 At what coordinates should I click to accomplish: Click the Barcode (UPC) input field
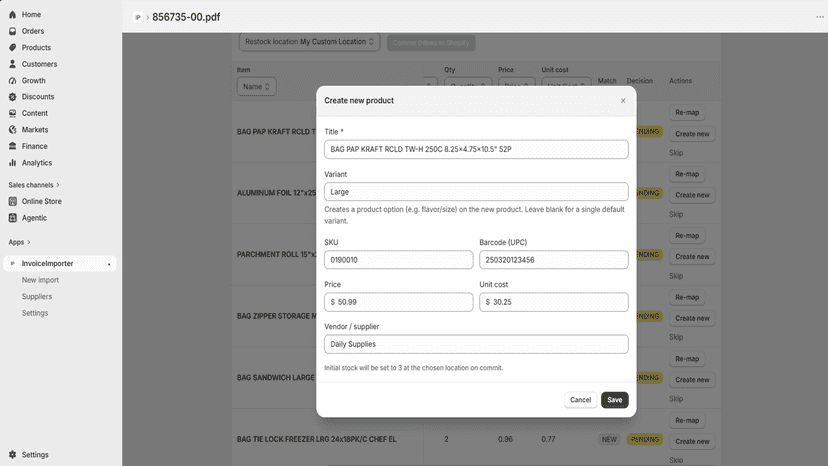click(x=554, y=260)
